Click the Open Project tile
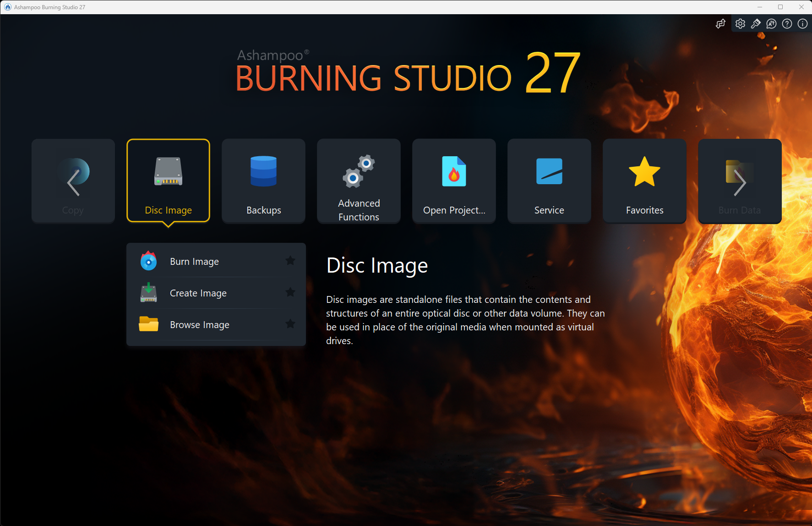 click(453, 181)
